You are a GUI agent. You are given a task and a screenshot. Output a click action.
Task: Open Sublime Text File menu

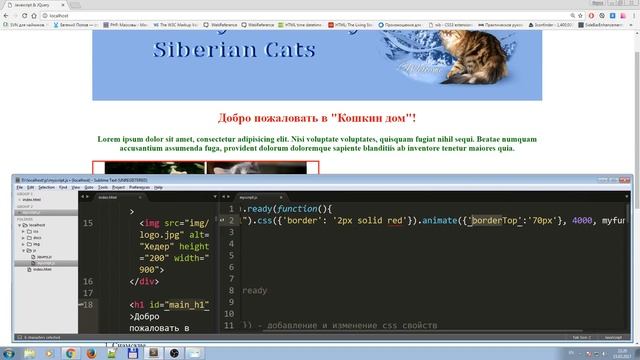(x=20, y=187)
